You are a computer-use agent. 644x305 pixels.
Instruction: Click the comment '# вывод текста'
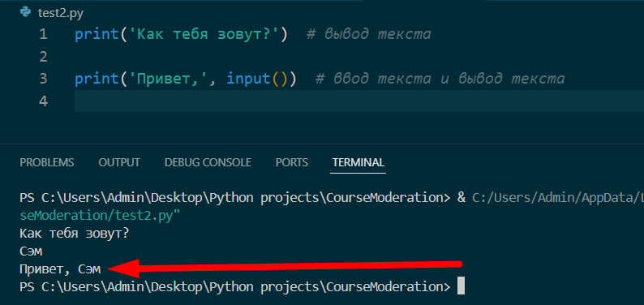(x=369, y=35)
